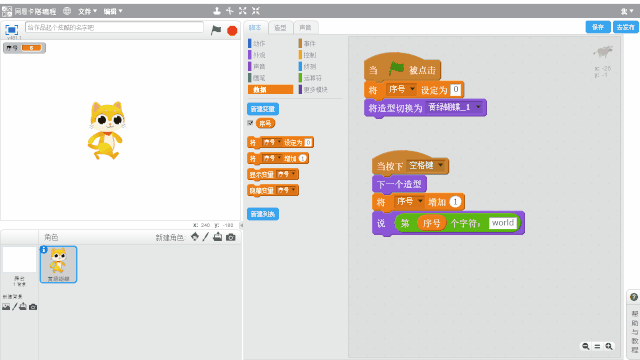640x360 pixels.
Task: Paint a new backdrop icon
Action: tap(15, 307)
